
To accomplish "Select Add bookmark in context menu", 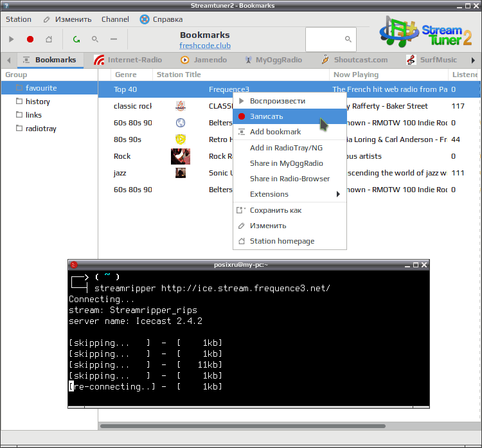I will (x=290, y=132).
